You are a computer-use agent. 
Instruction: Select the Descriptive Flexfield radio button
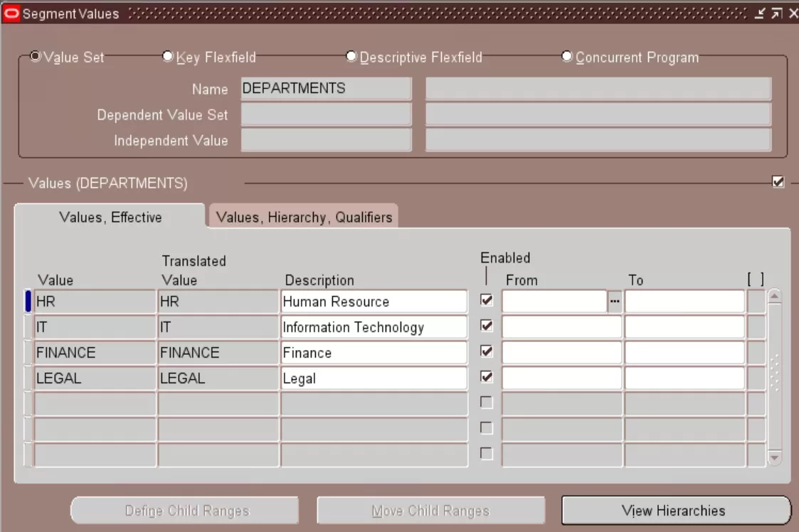[350, 56]
